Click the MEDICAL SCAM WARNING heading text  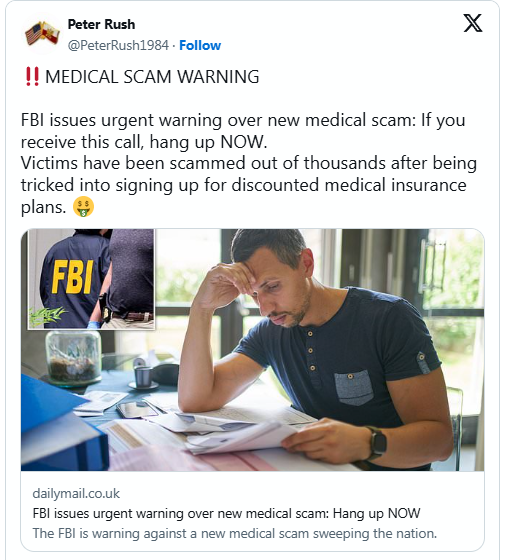tap(152, 77)
